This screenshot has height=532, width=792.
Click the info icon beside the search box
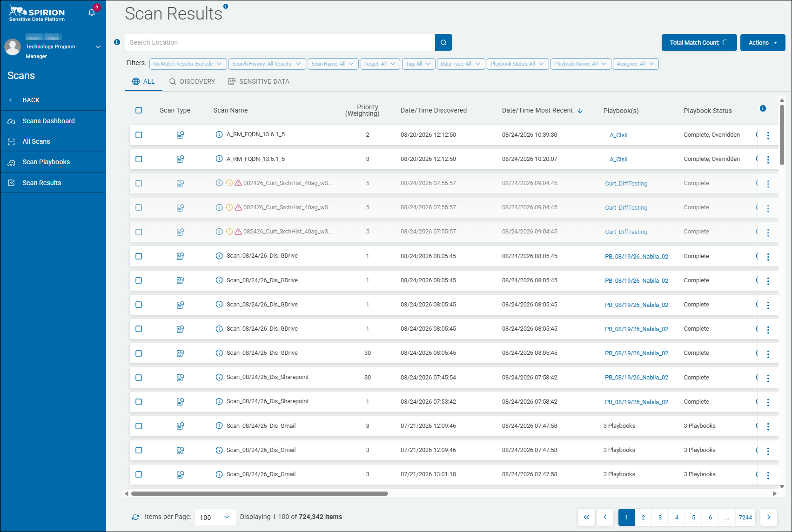117,42
